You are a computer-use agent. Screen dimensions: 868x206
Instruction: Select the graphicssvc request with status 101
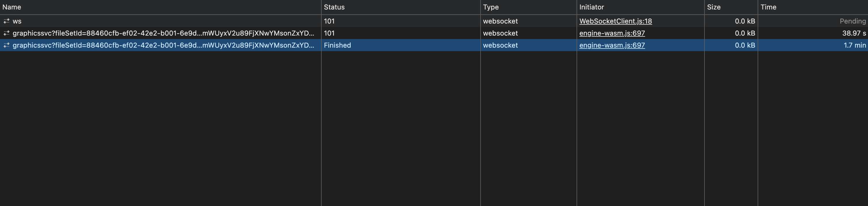click(163, 33)
